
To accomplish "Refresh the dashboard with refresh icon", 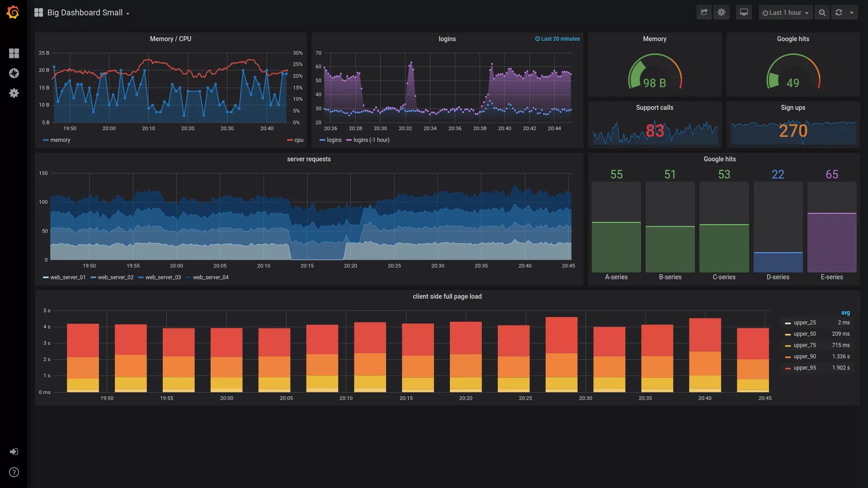I will [x=839, y=13].
